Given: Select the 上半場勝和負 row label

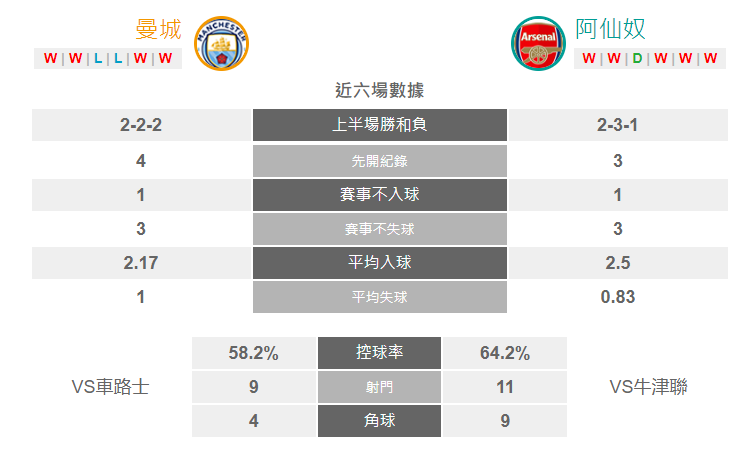Looking at the screenshot, I should coord(380,125).
